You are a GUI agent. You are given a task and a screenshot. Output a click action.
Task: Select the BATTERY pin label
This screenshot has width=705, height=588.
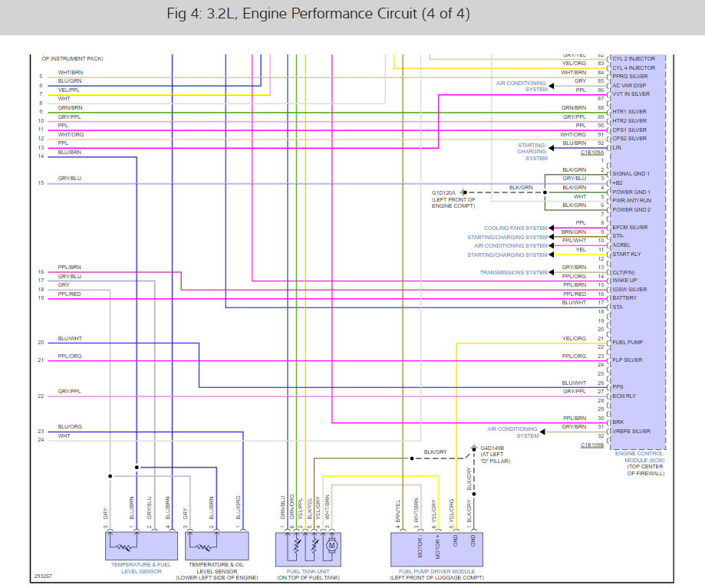coord(624,297)
